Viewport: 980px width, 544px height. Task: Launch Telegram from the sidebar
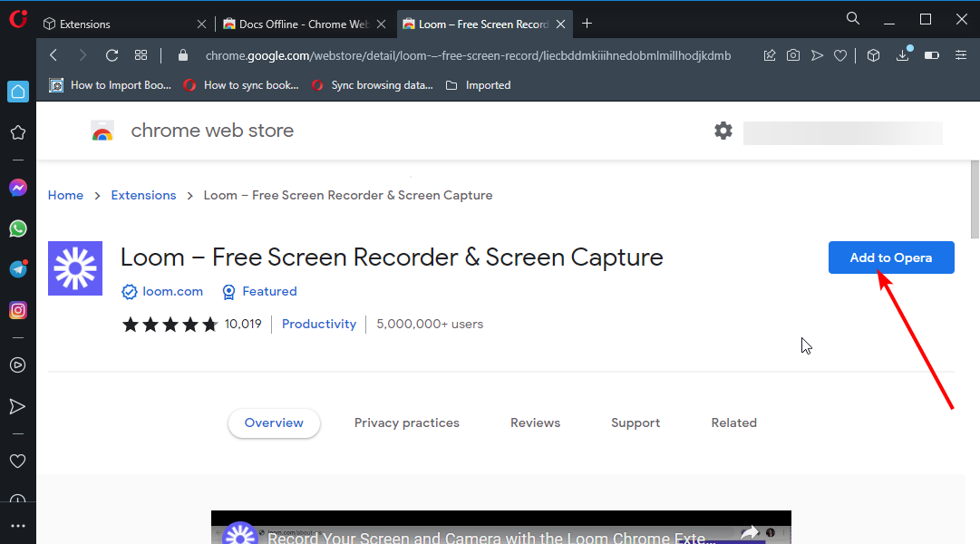coord(18,269)
